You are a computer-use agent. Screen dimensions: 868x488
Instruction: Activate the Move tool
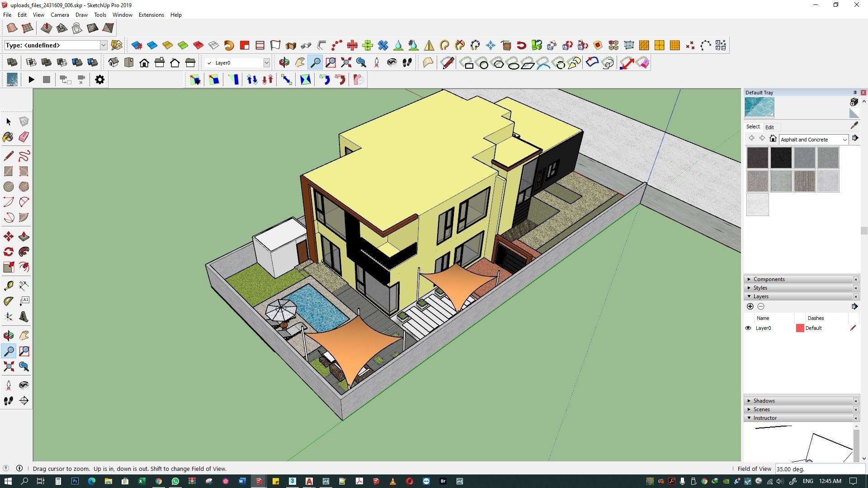[8, 236]
